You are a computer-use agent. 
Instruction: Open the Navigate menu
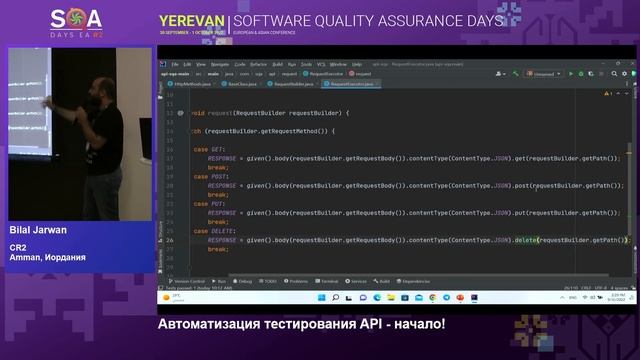pos(220,64)
